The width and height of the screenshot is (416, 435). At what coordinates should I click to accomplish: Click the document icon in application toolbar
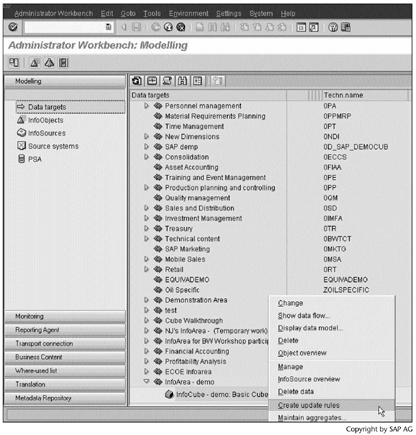(x=63, y=63)
